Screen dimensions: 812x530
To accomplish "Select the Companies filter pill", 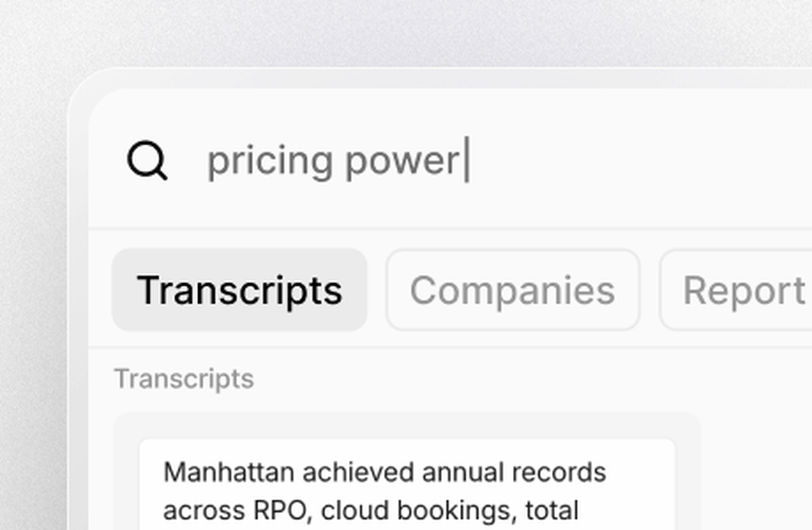I will tap(512, 290).
